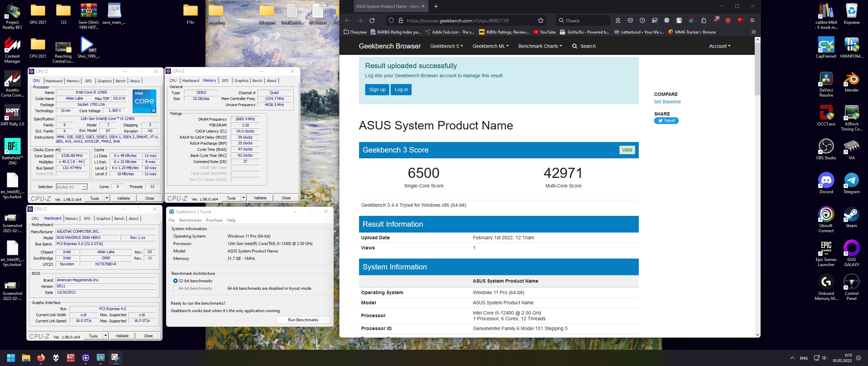Open the Покупки bookmarks folder
Screen dimensions: 868x366
[x=355, y=32]
